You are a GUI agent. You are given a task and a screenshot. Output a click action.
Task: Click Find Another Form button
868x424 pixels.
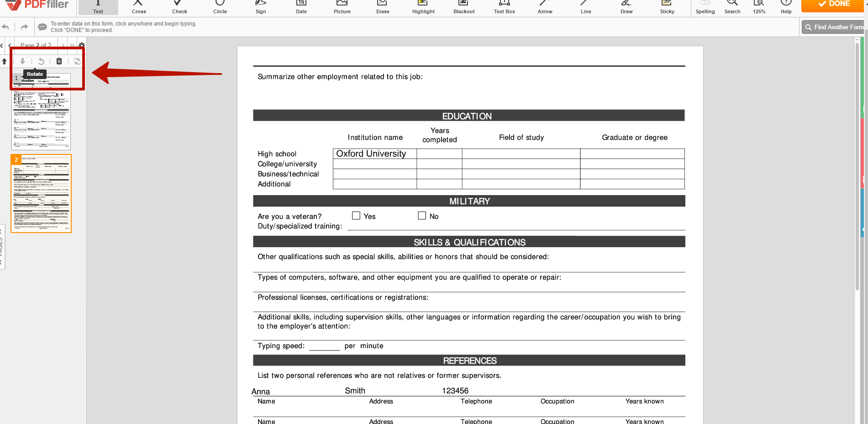[x=833, y=27]
